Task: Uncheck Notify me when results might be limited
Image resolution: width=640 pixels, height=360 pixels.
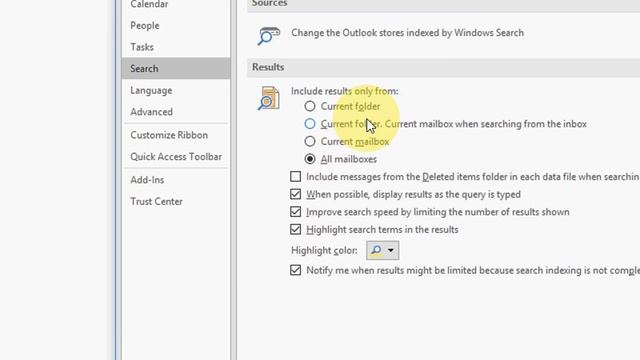Action: point(296,270)
